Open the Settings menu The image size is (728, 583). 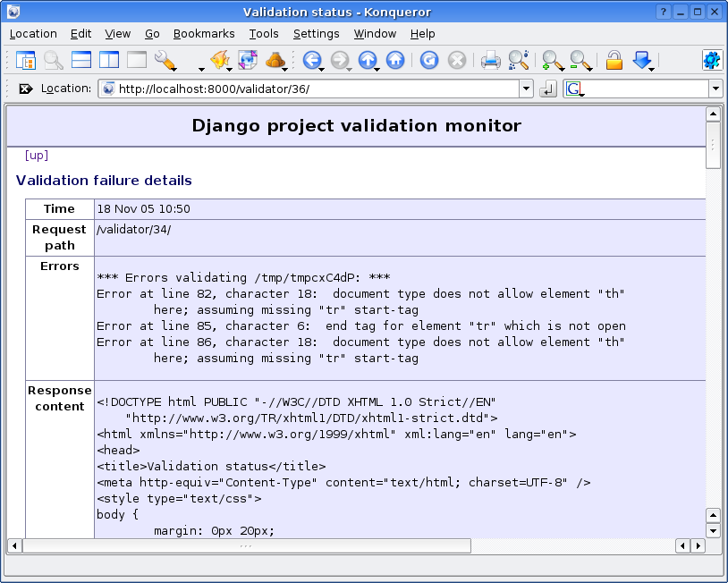(317, 34)
